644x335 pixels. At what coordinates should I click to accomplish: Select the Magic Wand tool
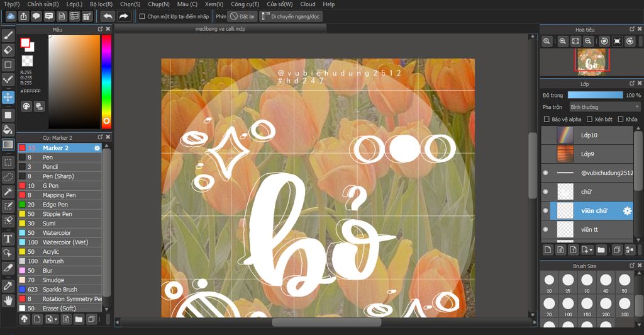tap(8, 191)
